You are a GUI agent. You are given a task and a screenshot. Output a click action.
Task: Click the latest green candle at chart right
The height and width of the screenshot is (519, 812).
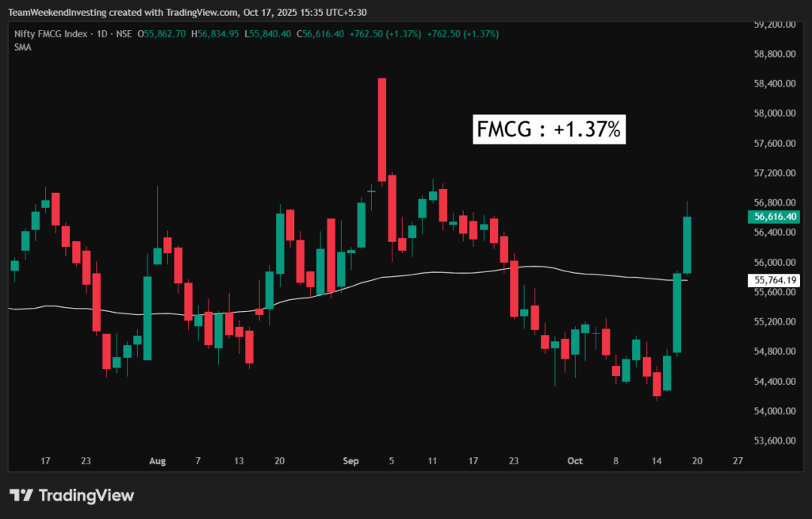tap(687, 244)
